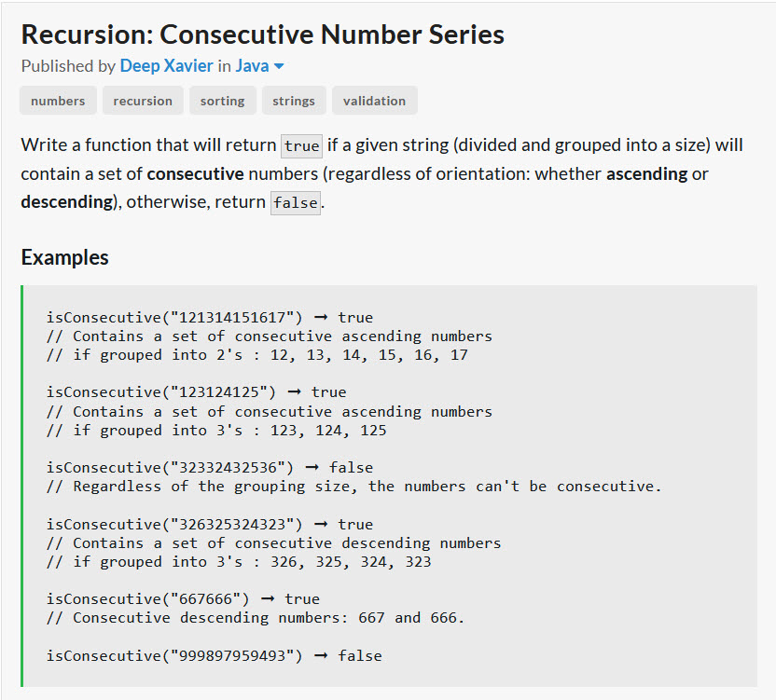Filter by the sorting tag
The height and width of the screenshot is (700, 776).
coord(222,101)
